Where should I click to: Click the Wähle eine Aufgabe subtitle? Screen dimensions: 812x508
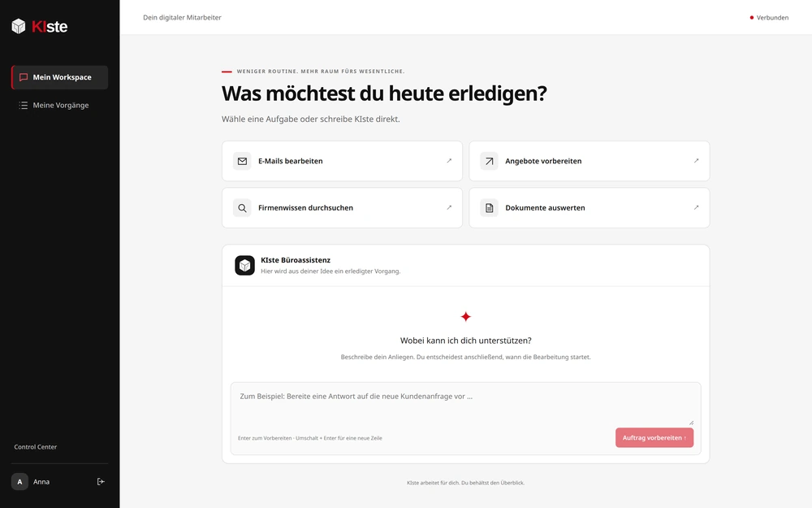point(311,119)
